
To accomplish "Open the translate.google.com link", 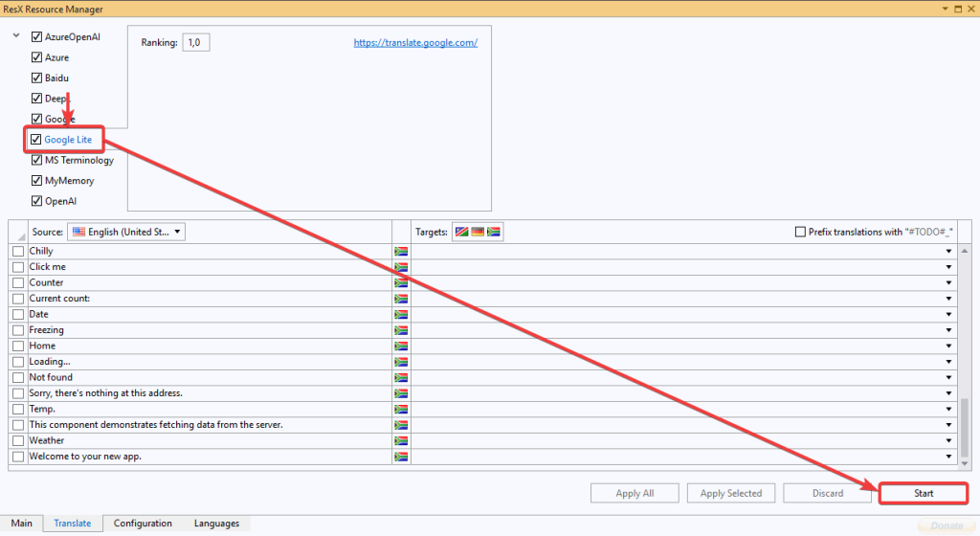I will [415, 43].
